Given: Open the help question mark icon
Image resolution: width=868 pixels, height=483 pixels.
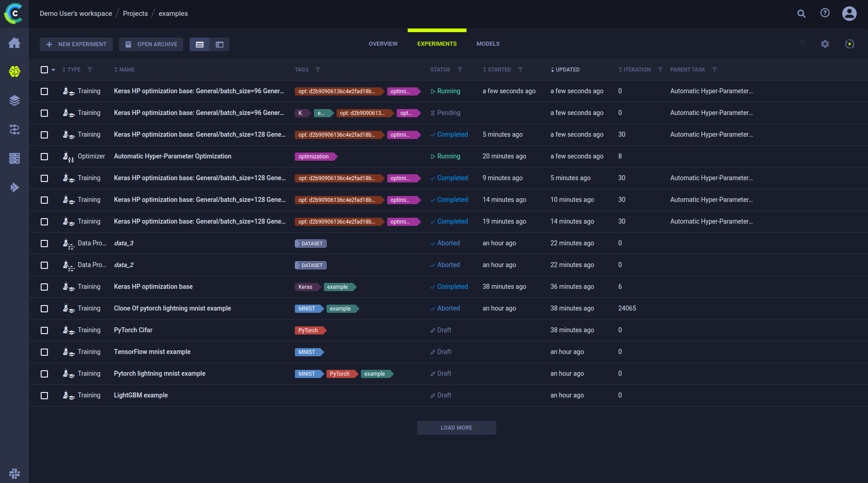Looking at the screenshot, I should pos(825,13).
